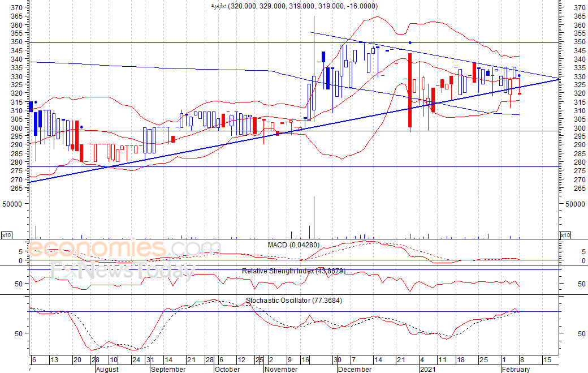Click the x10 volume scale box on right
This screenshot has width=588, height=373.
coord(564,235)
